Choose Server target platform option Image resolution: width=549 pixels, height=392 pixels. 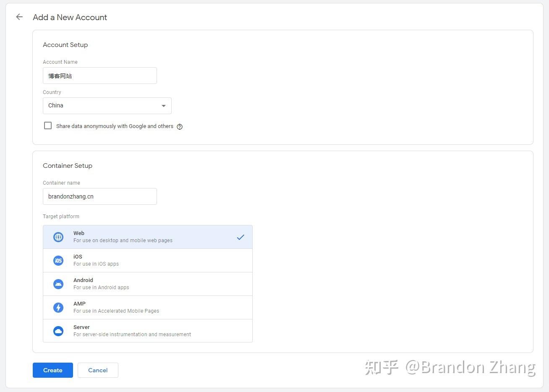click(x=148, y=331)
